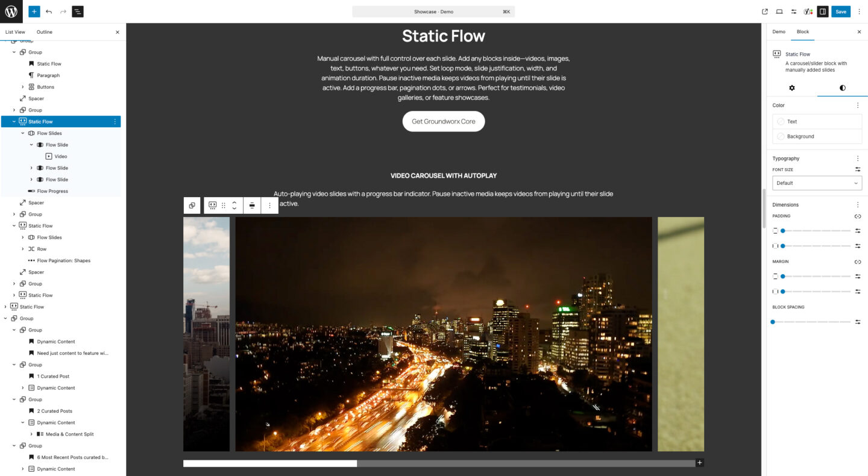The width and height of the screenshot is (868, 476).
Task: Expand the Buttons group in List View
Action: click(24, 87)
